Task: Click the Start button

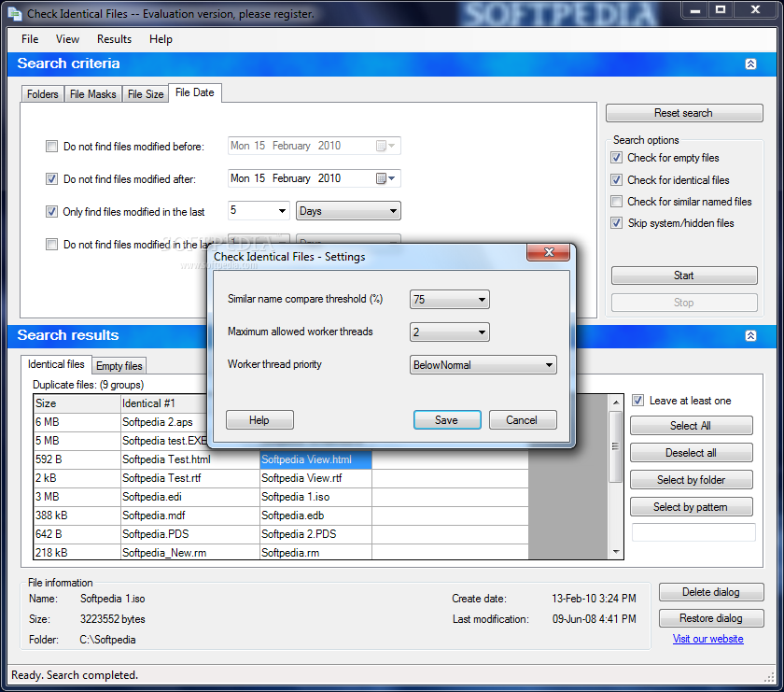Action: 684,275
